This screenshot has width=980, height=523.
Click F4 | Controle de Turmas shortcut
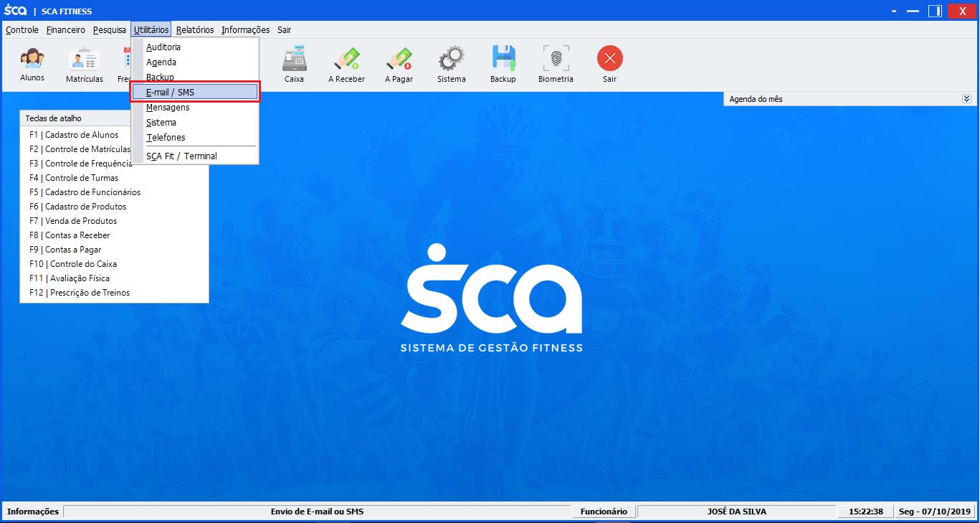click(x=74, y=178)
